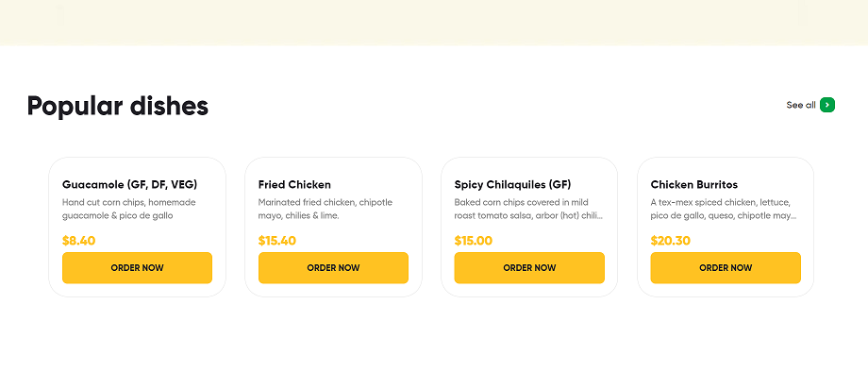Order the Guacamole (GF, DF, VEG) dish
Image resolution: width=868 pixels, height=372 pixels.
coord(138,268)
